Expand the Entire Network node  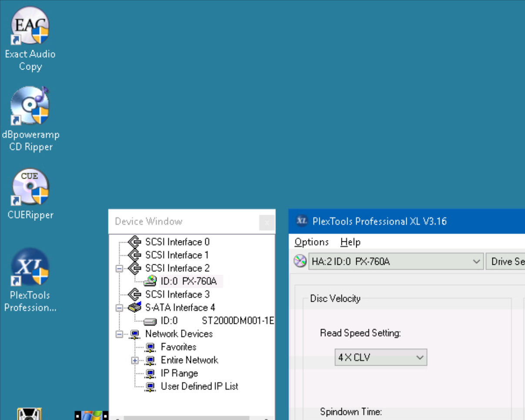135,360
